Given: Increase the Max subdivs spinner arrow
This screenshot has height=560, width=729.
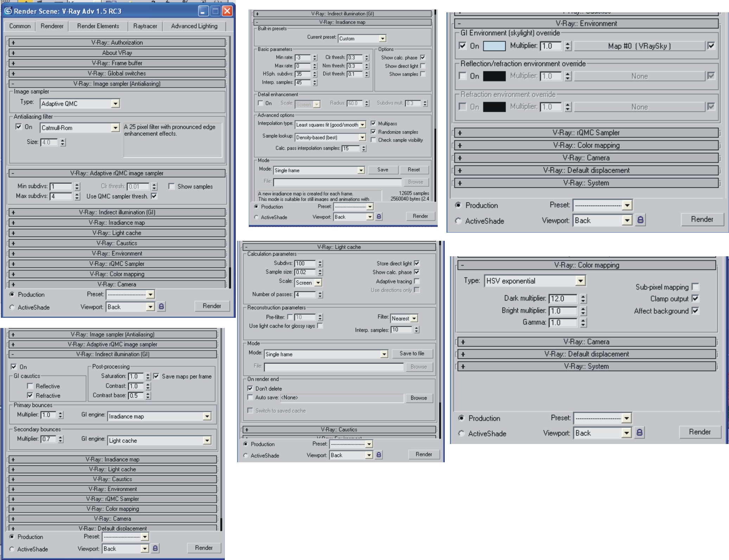Looking at the screenshot, I should click(77, 194).
